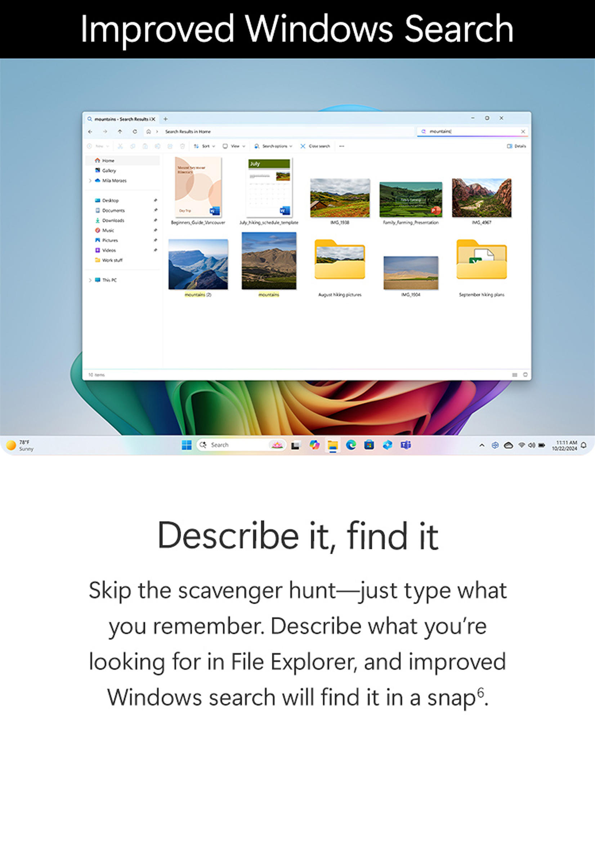Click the Close search button
595x868 pixels.
[x=316, y=146]
